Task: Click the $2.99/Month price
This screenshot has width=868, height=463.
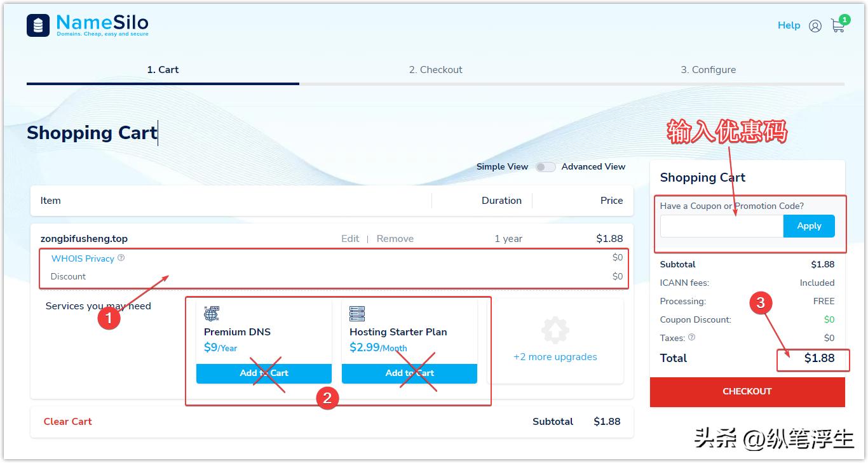Action: pyautogui.click(x=378, y=347)
